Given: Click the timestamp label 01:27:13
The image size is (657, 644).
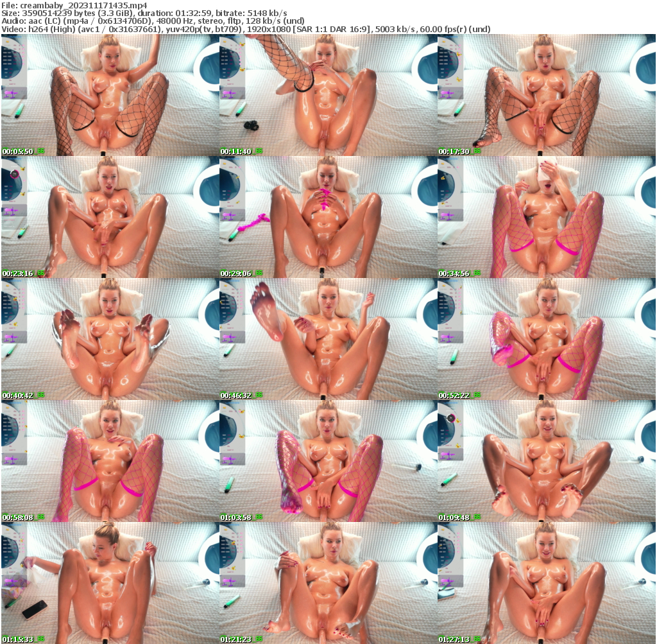Looking at the screenshot, I should (455, 638).
